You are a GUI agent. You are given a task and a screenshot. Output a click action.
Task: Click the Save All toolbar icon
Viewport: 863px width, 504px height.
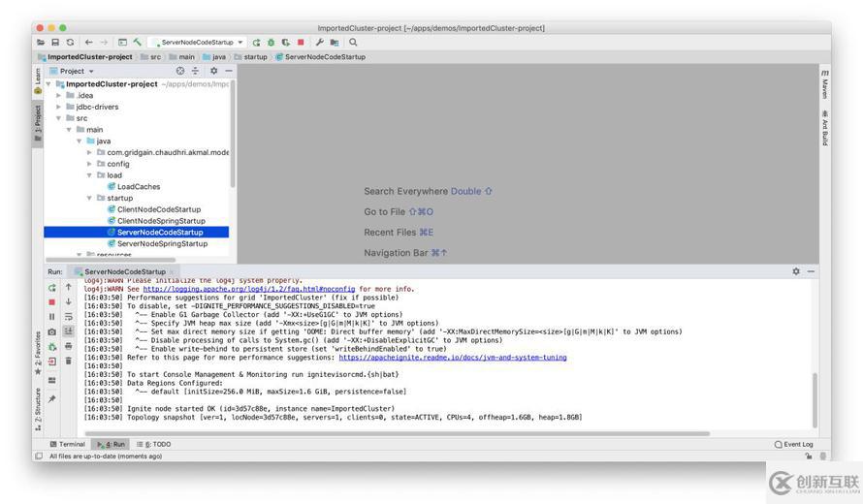pos(55,43)
